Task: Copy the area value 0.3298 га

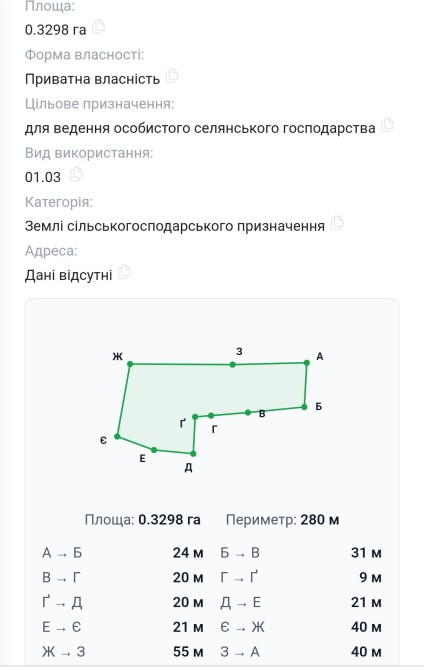Action: (99, 27)
